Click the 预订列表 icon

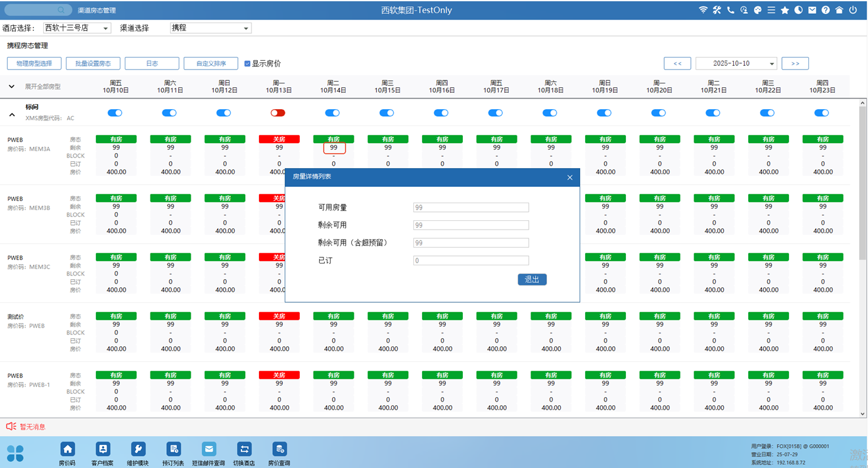click(x=173, y=449)
